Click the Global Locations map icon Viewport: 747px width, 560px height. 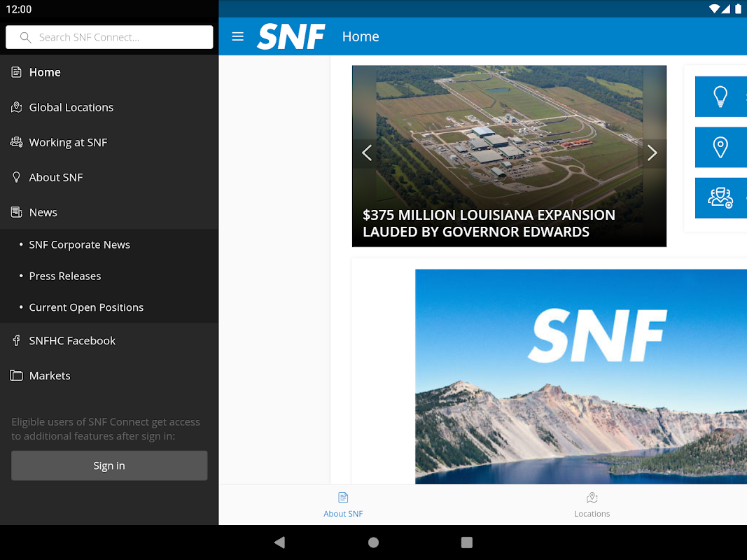click(x=16, y=107)
